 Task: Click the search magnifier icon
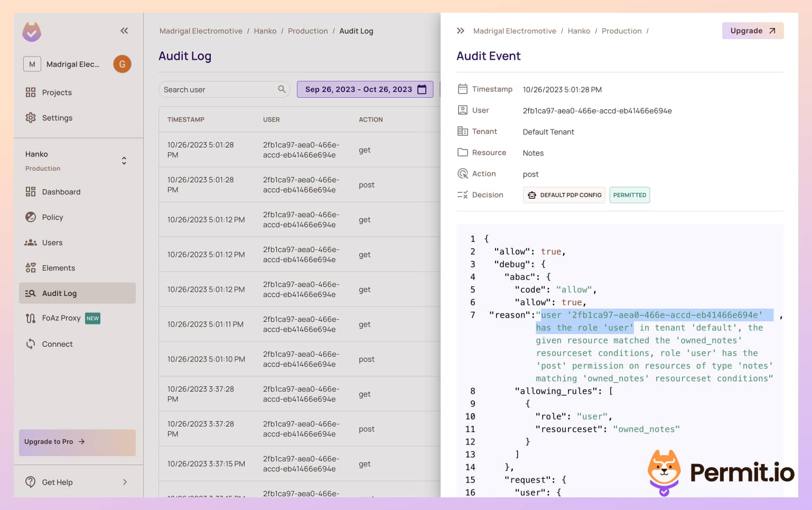click(283, 89)
